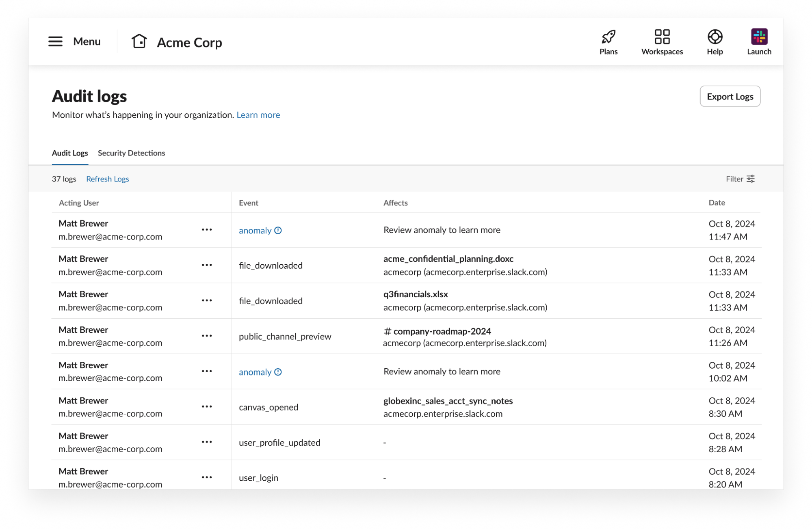The width and height of the screenshot is (812, 529).
Task: Open the Slack Launch icon
Action: 759,37
